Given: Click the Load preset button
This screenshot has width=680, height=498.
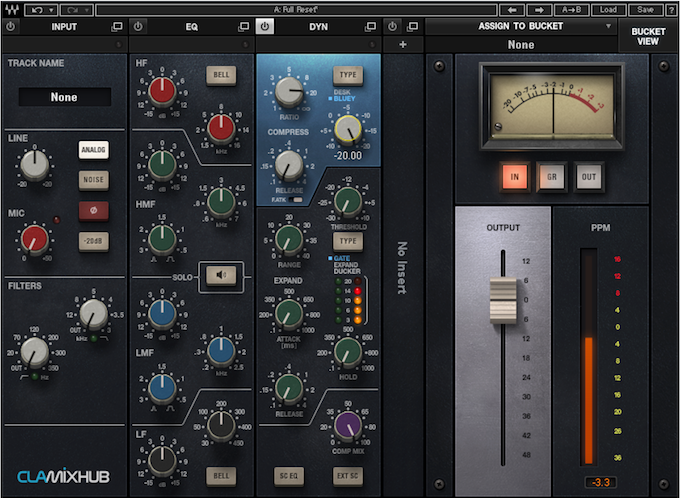Looking at the screenshot, I should click(x=608, y=10).
